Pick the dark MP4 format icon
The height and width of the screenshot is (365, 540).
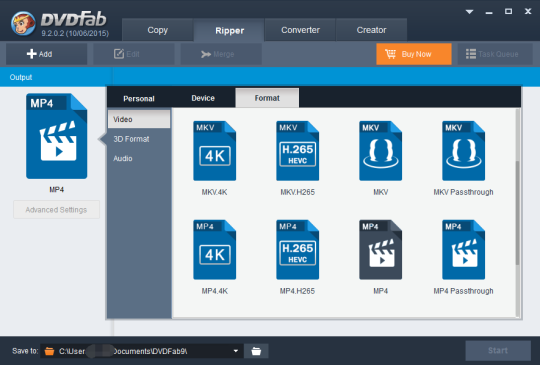380,249
